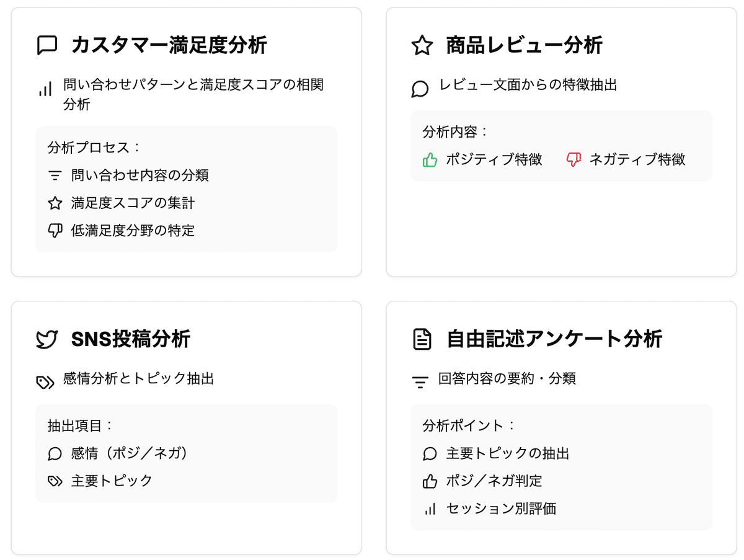The height and width of the screenshot is (560, 744).
Task: Click the bar chart icon beside 問い合わせパターン description
Action: pyautogui.click(x=45, y=91)
